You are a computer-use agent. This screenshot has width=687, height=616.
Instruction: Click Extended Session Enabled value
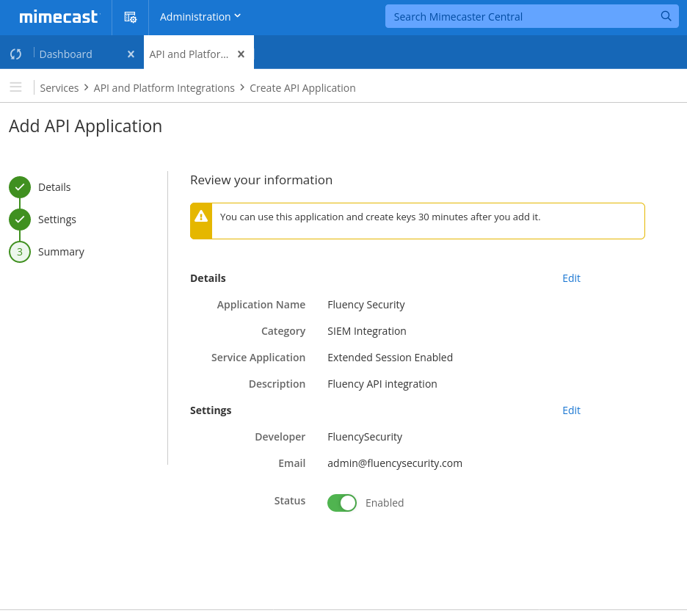(x=390, y=358)
